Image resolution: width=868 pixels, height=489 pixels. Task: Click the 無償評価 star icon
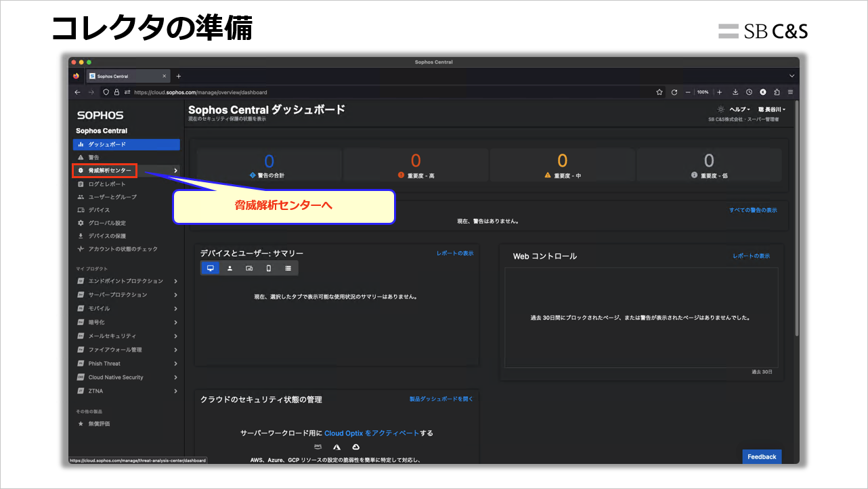(x=81, y=424)
